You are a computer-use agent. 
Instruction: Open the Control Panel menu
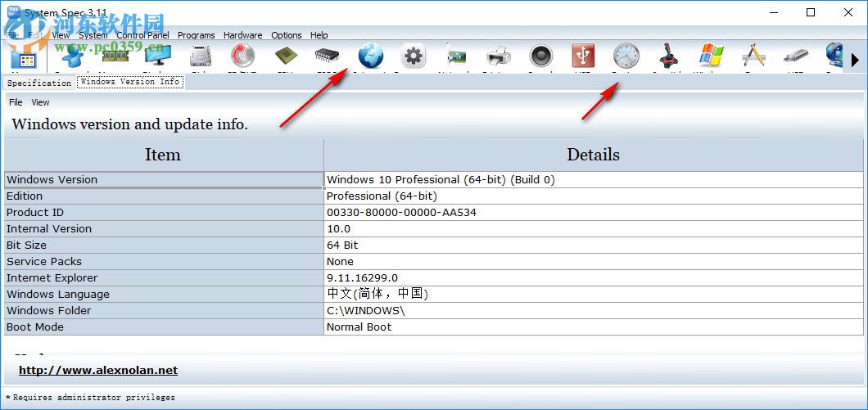point(142,35)
